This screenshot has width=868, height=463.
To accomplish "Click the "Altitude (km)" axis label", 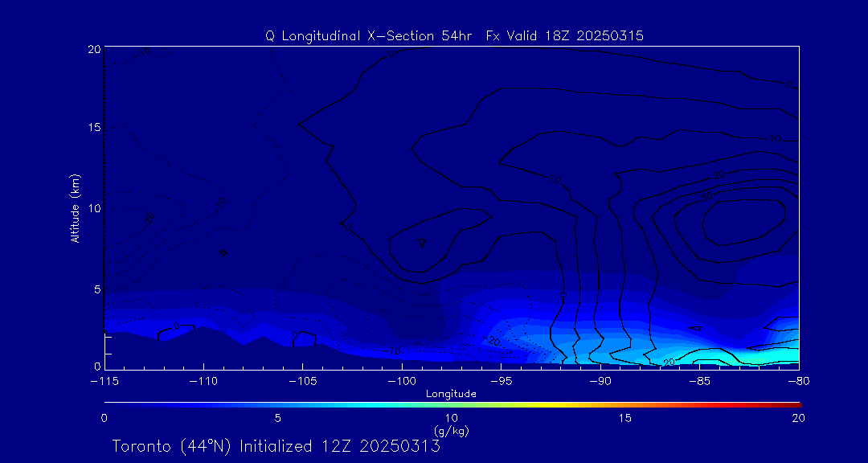I will 75,207.
